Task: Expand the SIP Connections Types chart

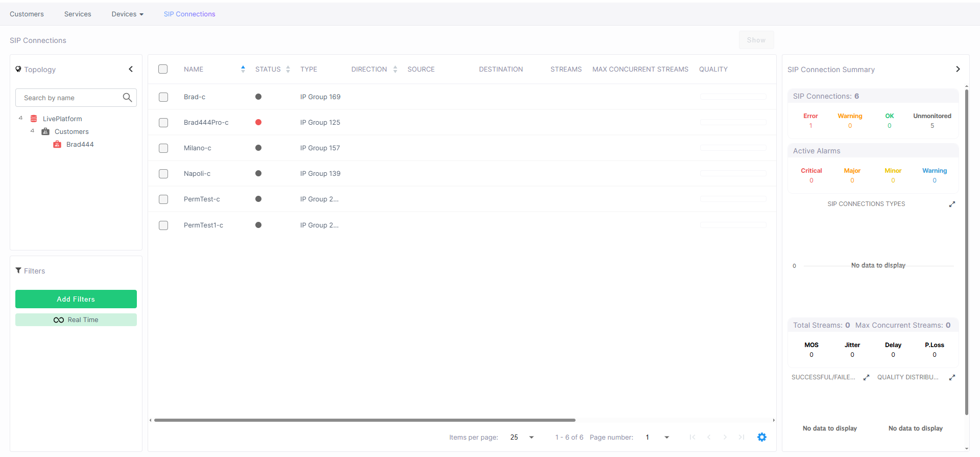Action: tap(952, 204)
